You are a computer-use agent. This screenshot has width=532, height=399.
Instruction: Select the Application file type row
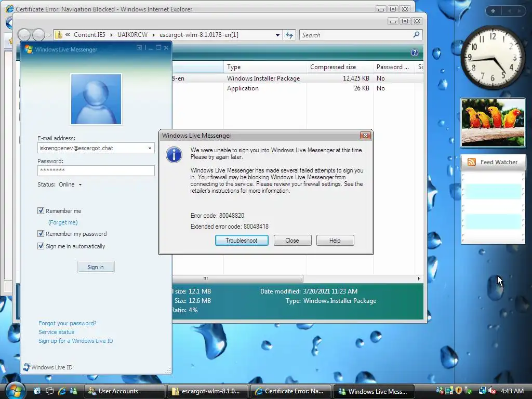298,88
